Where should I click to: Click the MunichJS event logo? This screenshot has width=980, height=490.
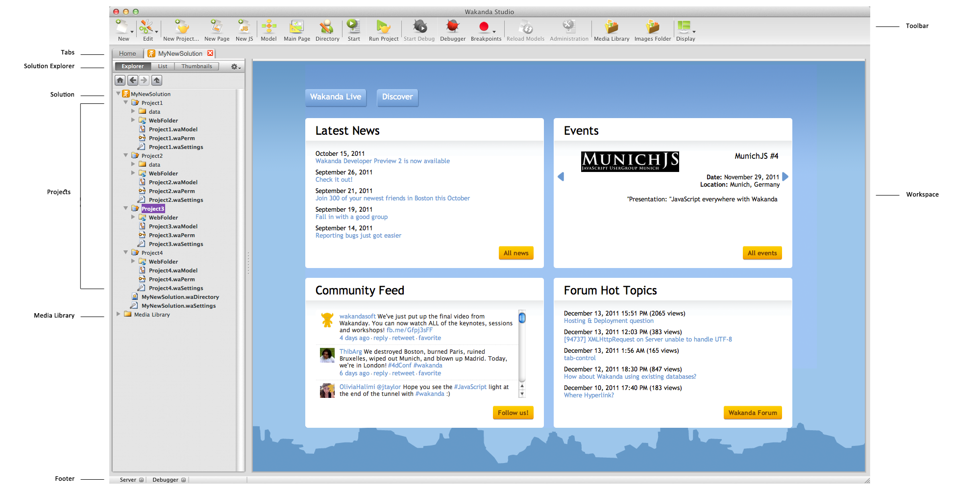pos(630,161)
